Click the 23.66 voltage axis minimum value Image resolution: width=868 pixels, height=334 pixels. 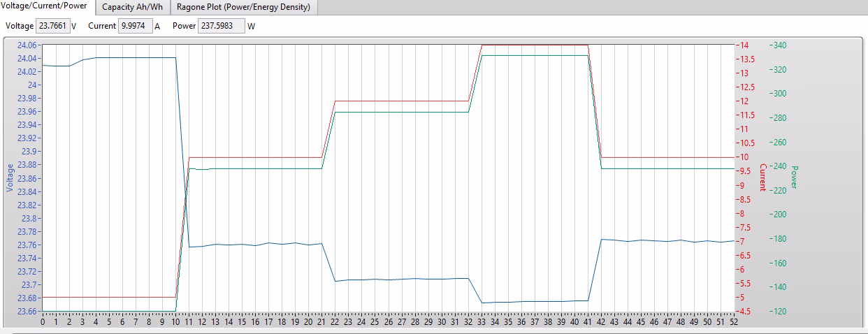click(26, 312)
